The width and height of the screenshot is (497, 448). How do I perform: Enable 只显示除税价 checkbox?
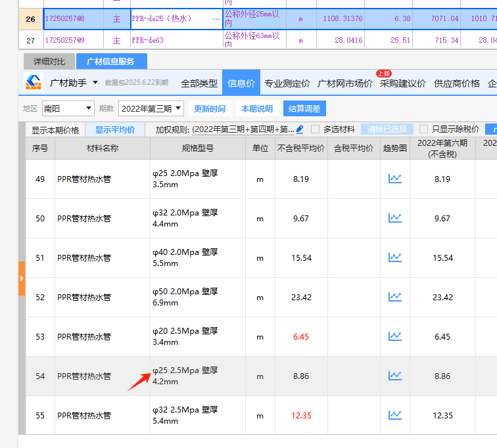[423, 129]
